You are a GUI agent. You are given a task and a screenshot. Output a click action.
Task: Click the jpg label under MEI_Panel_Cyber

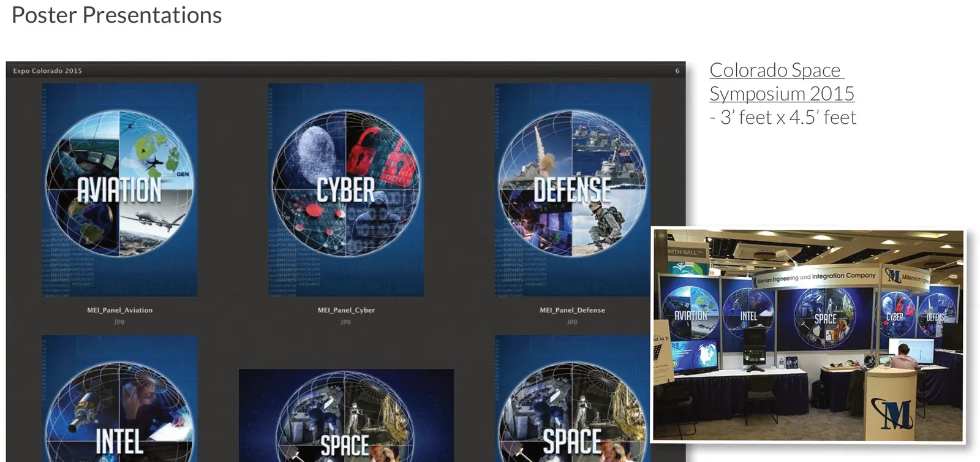346,321
